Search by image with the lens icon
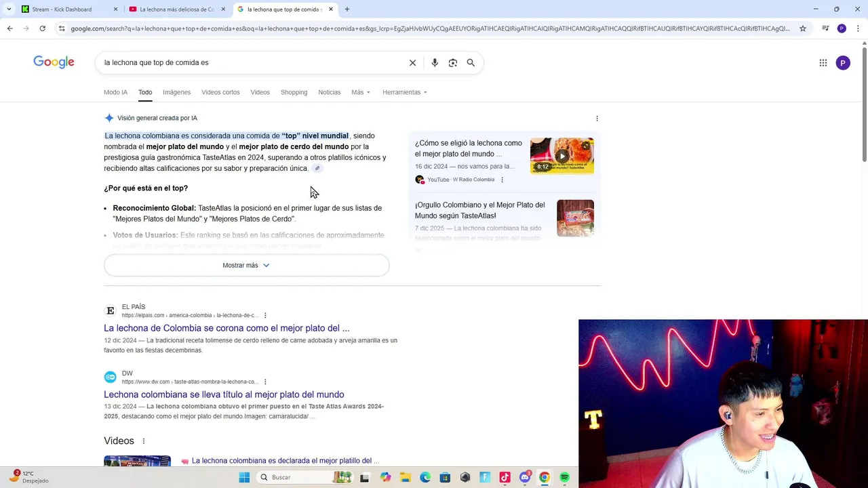 pos(453,62)
